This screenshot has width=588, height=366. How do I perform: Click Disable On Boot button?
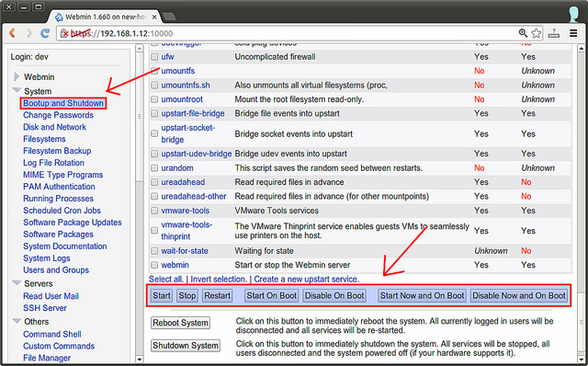(334, 296)
